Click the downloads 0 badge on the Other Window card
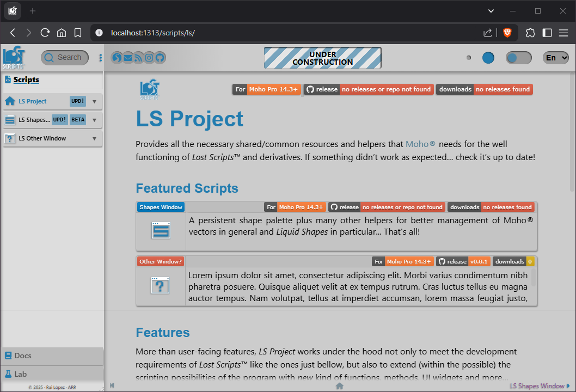576x392 pixels. pyautogui.click(x=513, y=261)
